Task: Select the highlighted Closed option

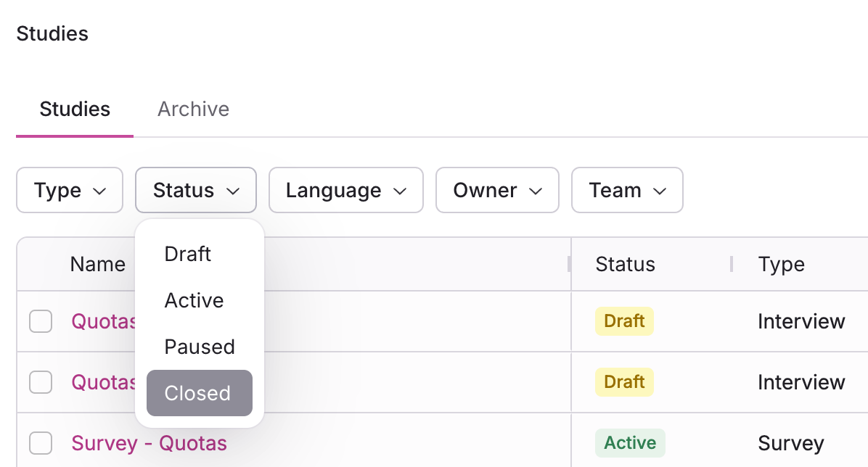Action: (199, 393)
